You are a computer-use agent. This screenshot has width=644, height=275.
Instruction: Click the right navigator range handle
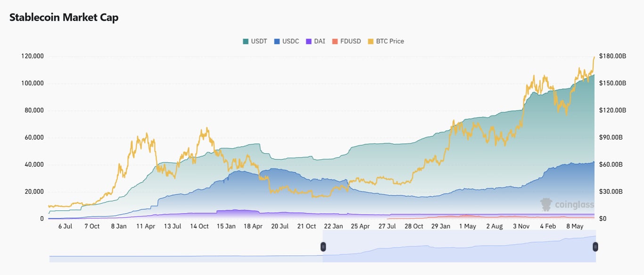pos(595,246)
